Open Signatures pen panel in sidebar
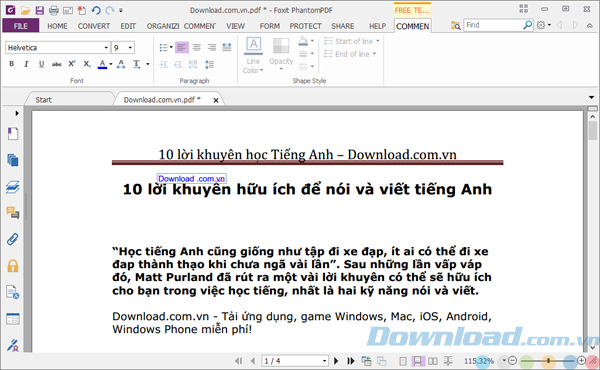The image size is (600, 370). pyautogui.click(x=13, y=345)
